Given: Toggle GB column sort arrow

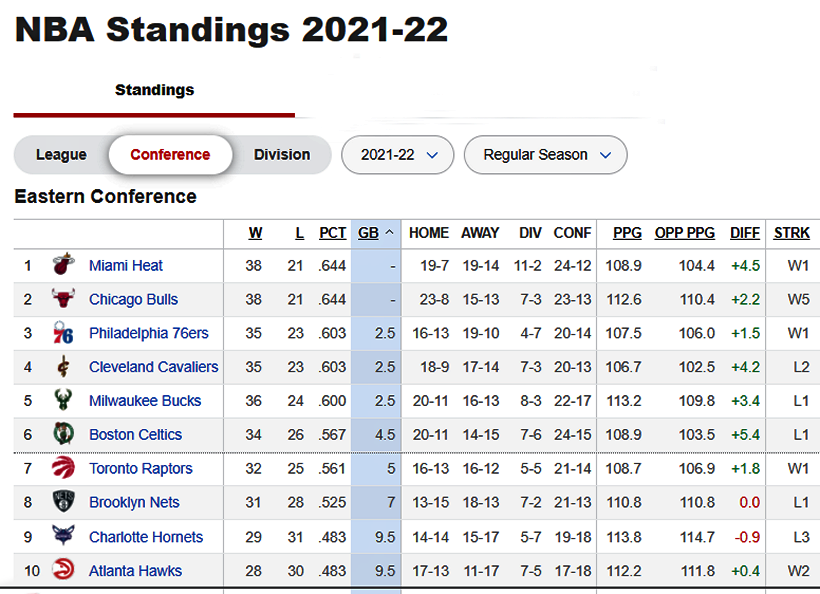Looking at the screenshot, I should [x=389, y=233].
